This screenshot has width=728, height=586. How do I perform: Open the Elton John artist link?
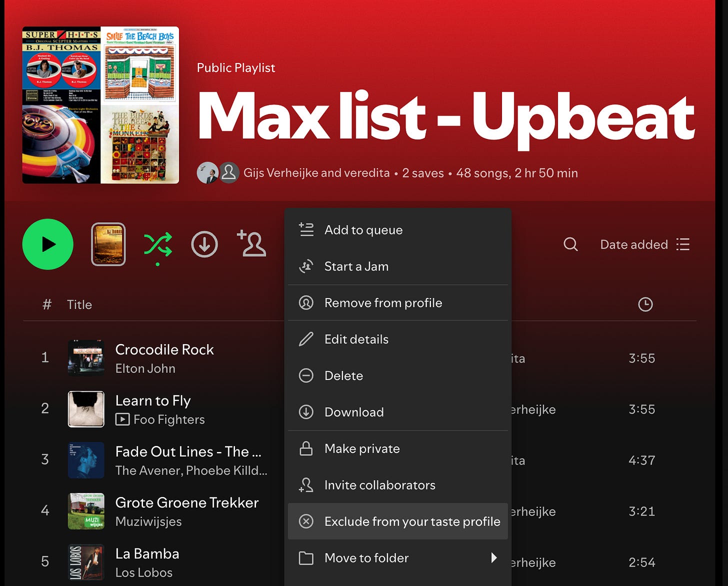point(145,368)
